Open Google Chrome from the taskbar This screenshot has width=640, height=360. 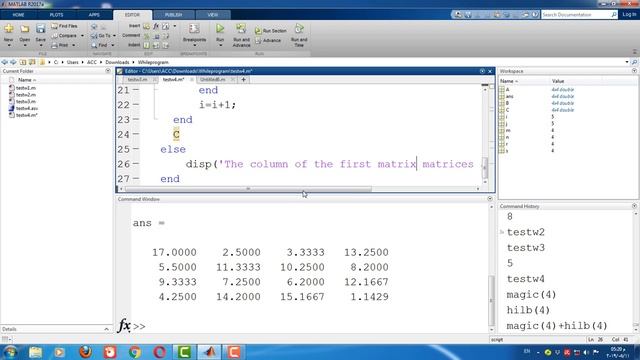click(x=135, y=352)
